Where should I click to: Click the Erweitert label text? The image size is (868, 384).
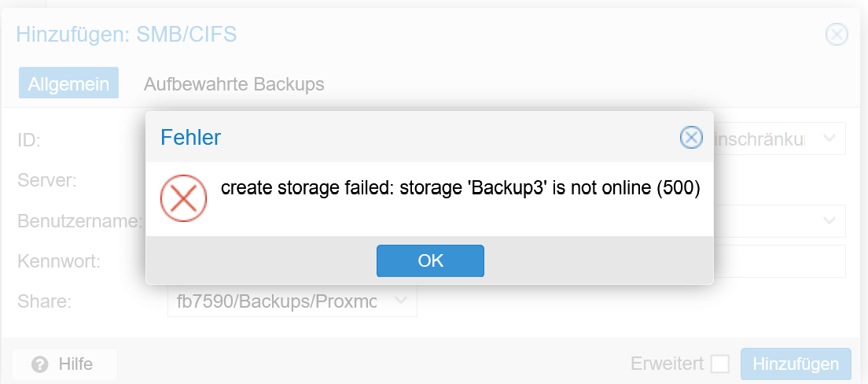coord(667,364)
